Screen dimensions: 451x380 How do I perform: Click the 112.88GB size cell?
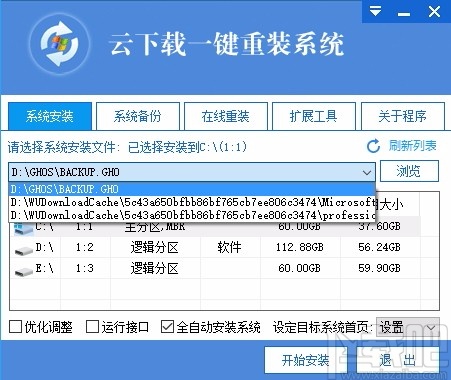[x=299, y=247]
